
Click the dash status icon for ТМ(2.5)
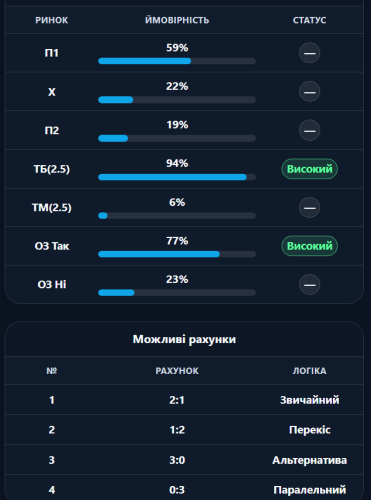tap(309, 207)
